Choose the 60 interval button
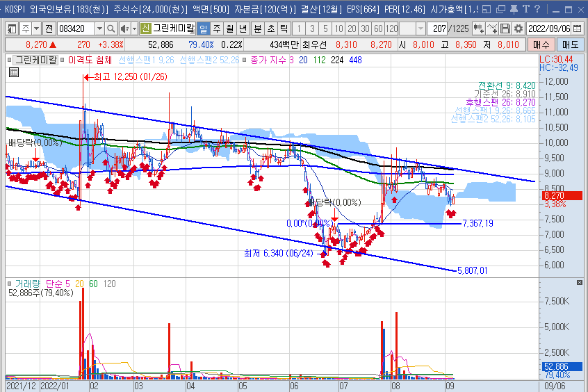Screen dimensions: 588x392 click(378, 28)
